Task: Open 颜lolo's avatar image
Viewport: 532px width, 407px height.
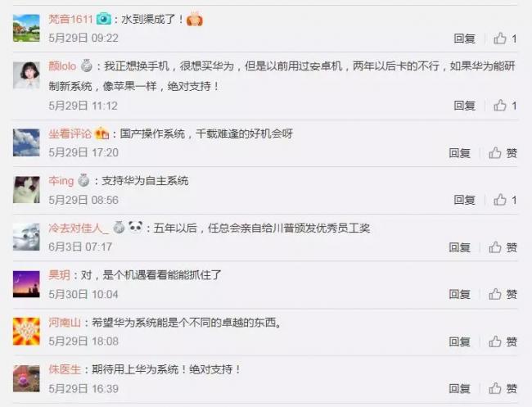Action: (26, 75)
